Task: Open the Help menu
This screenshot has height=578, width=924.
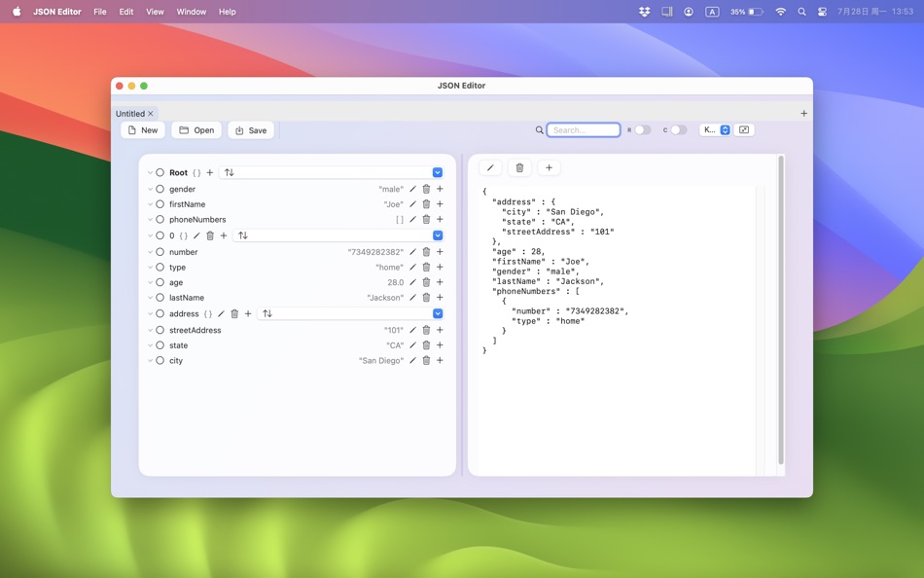Action: 227,12
